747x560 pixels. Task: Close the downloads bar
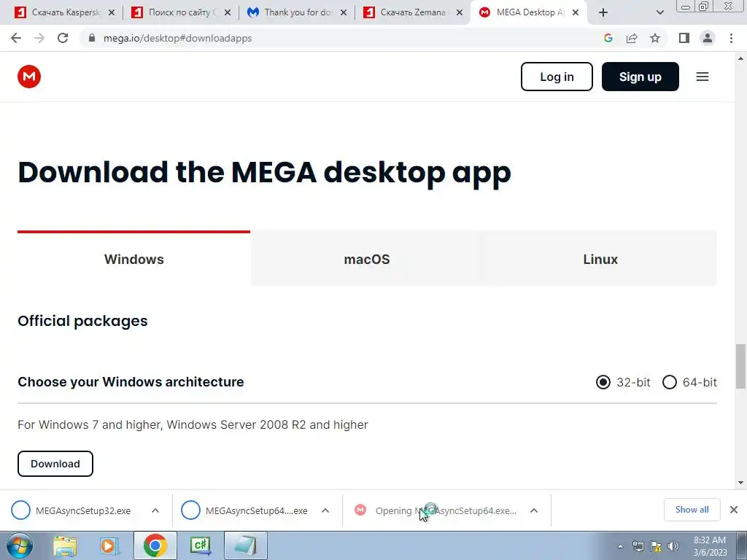coord(734,510)
